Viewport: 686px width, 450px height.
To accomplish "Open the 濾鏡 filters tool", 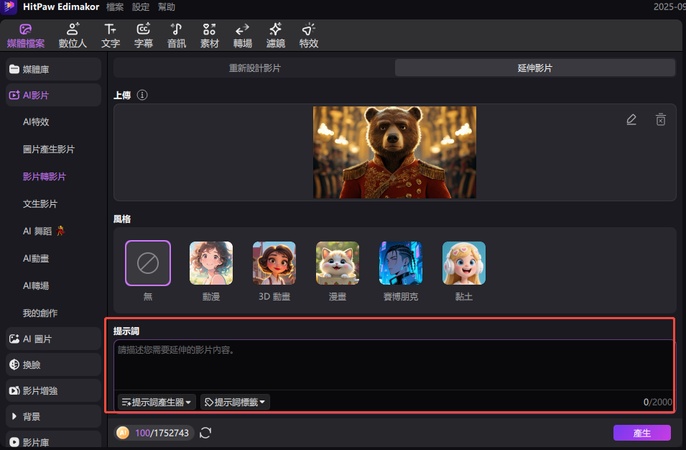I will click(275, 35).
